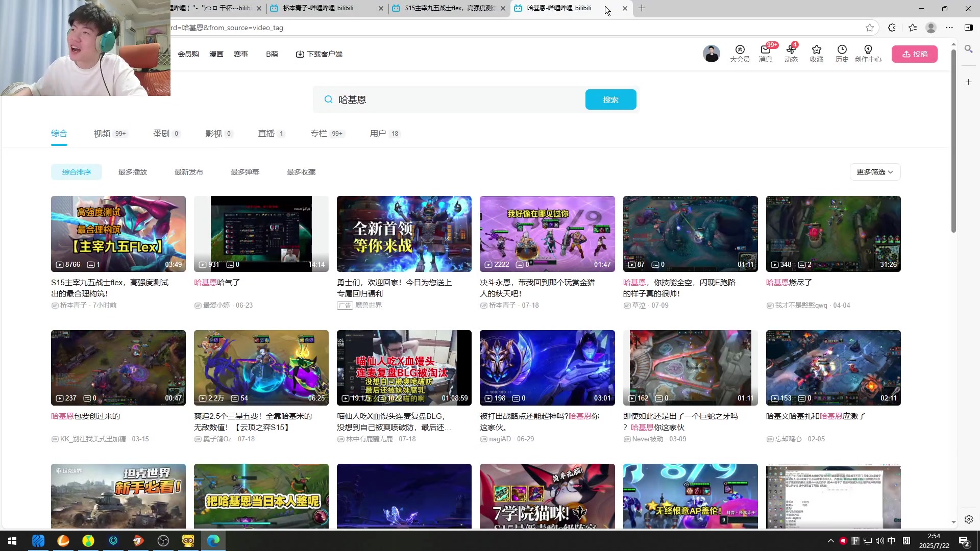Switch to the 直播 tab
The width and height of the screenshot is (980, 551).
click(271, 134)
